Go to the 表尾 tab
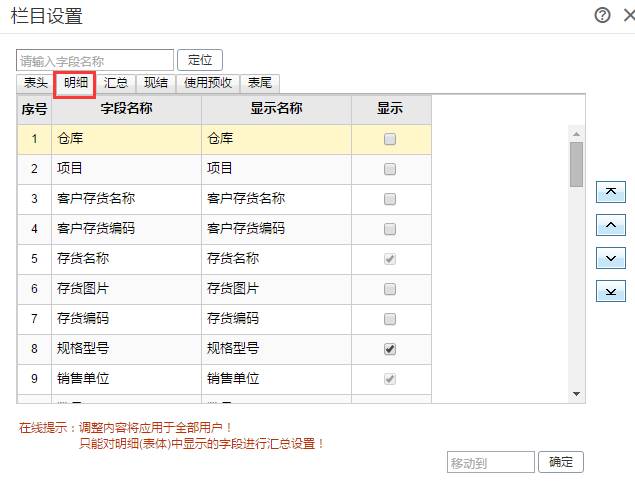The width and height of the screenshot is (635, 483). click(x=260, y=84)
